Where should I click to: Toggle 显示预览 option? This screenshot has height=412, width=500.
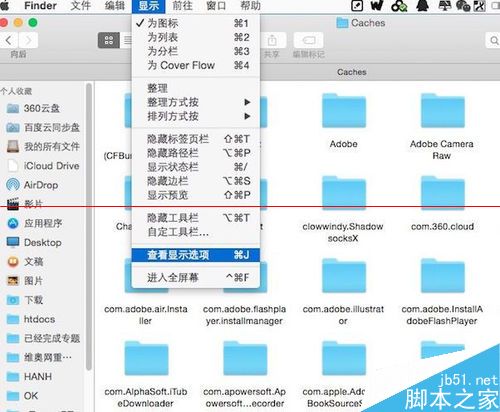click(x=196, y=195)
